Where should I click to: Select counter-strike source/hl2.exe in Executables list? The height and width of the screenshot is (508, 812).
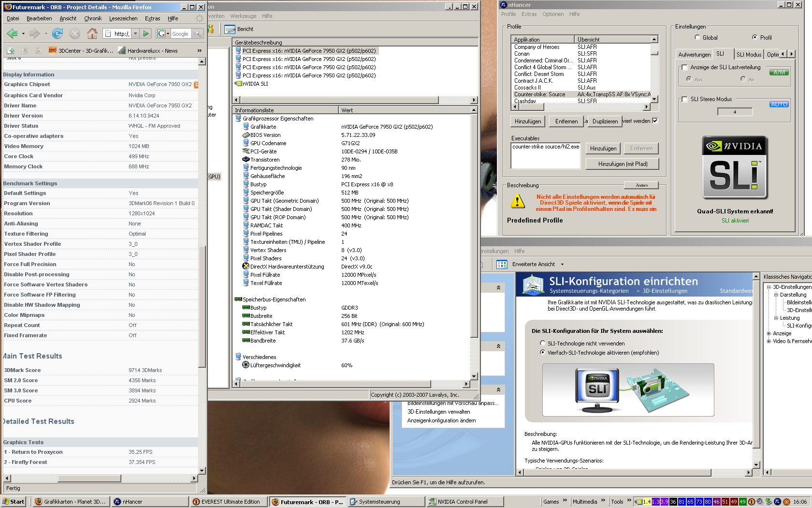pos(546,147)
